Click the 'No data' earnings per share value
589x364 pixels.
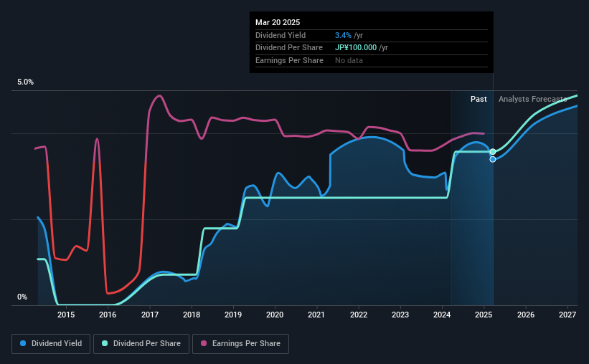(x=349, y=60)
